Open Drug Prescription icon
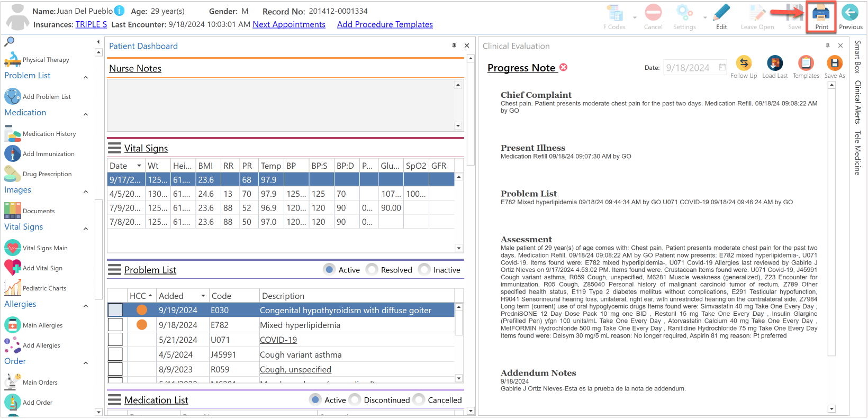The image size is (868, 419). tap(13, 174)
